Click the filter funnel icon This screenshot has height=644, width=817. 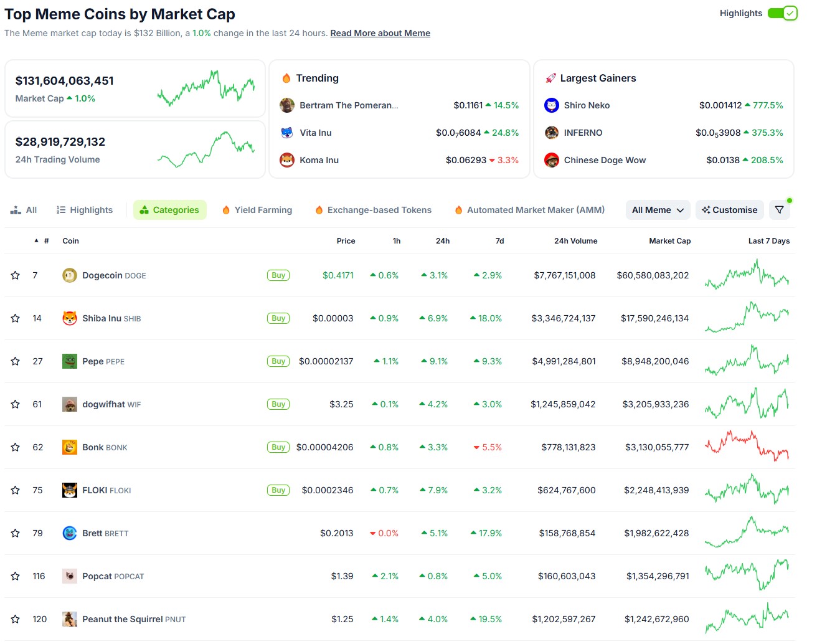tap(779, 211)
